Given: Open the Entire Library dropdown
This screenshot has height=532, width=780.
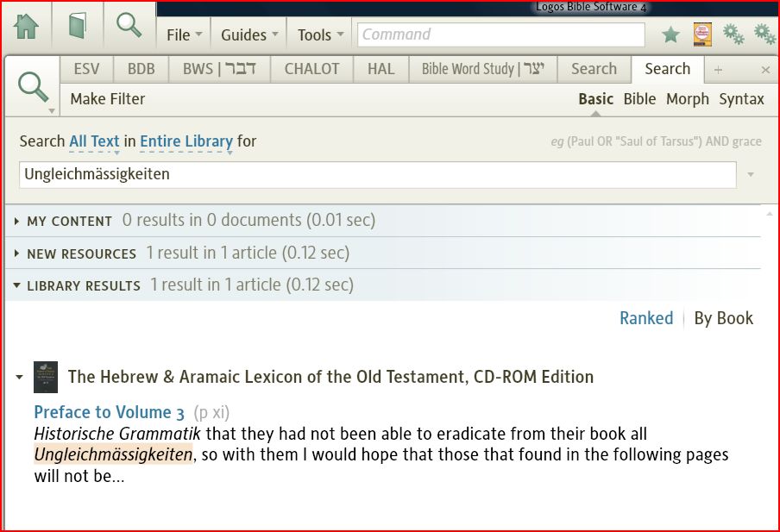Looking at the screenshot, I should (186, 141).
